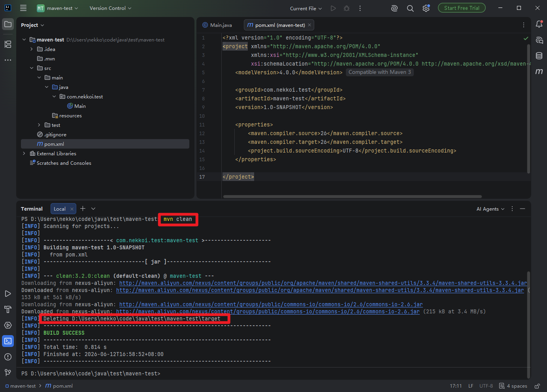Open editor tabs options menu
The image size is (547, 392).
tap(524, 25)
